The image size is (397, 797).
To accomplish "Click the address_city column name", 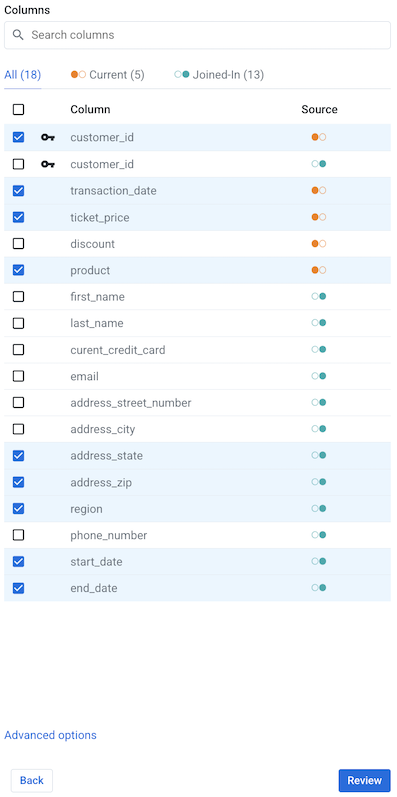I will click(x=103, y=430).
